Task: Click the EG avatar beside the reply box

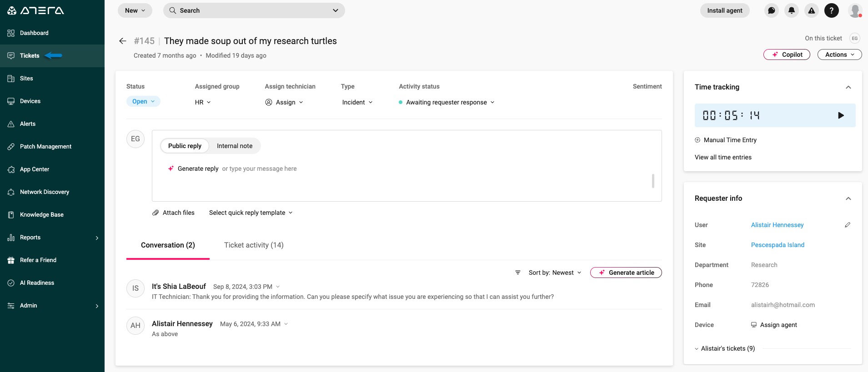Action: tap(135, 139)
